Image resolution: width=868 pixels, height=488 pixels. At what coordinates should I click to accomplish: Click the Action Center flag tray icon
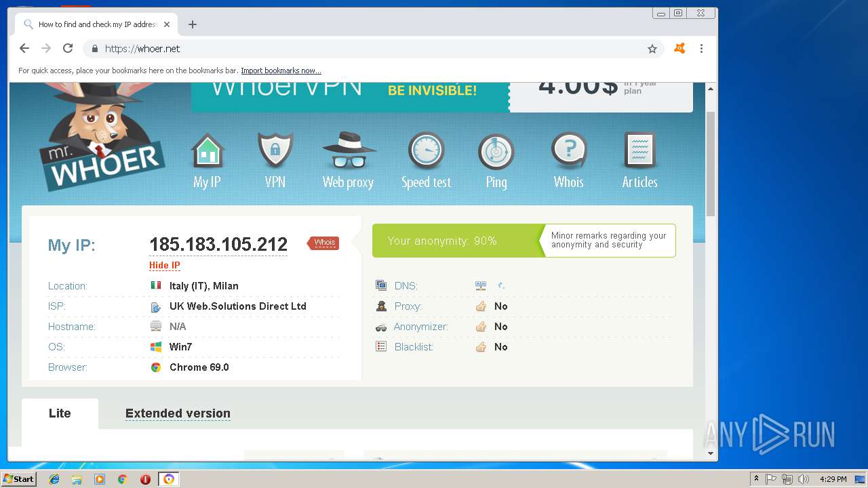(771, 479)
